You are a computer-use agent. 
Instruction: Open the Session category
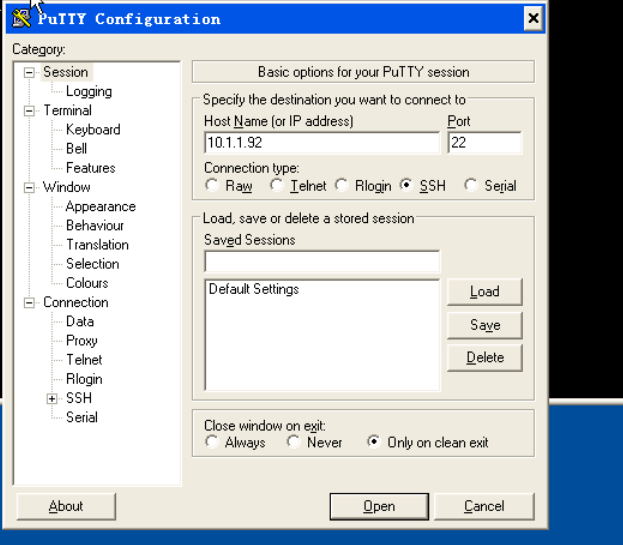pos(66,72)
